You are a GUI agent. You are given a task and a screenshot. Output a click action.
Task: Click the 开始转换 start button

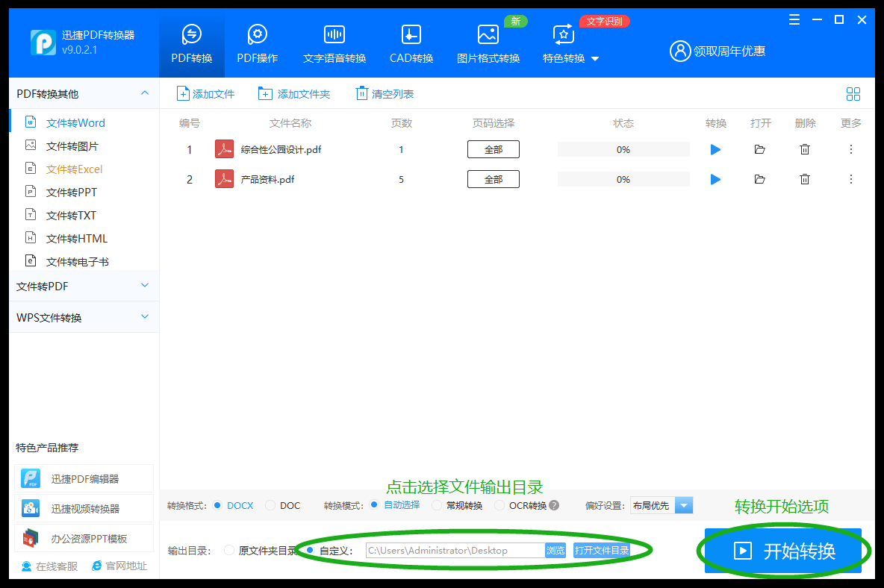pyautogui.click(x=782, y=550)
